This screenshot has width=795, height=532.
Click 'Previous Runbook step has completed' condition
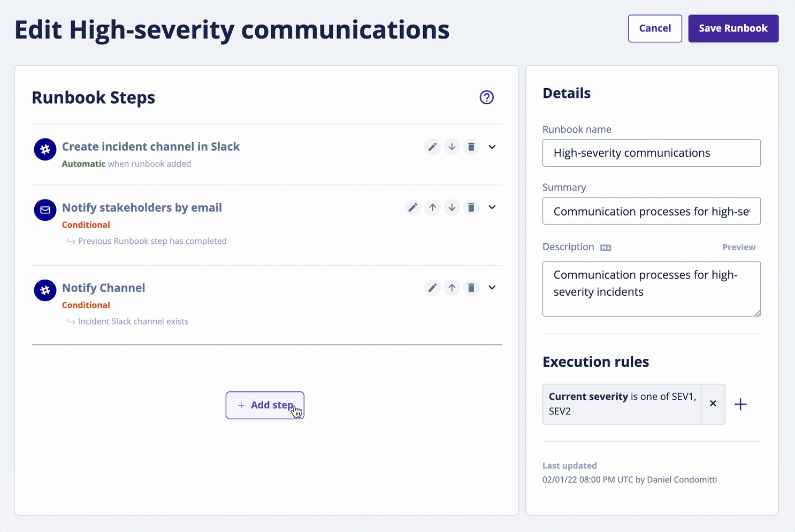152,241
